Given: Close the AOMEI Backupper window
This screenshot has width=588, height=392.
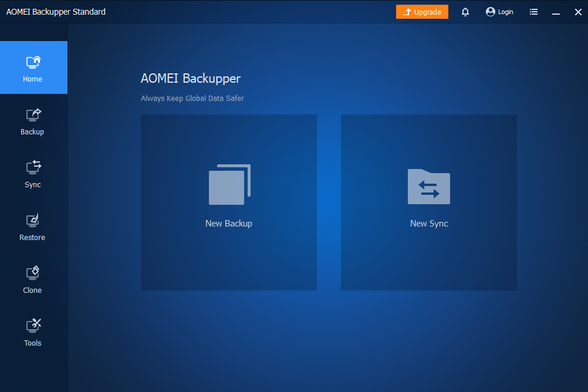Looking at the screenshot, I should click(578, 12).
